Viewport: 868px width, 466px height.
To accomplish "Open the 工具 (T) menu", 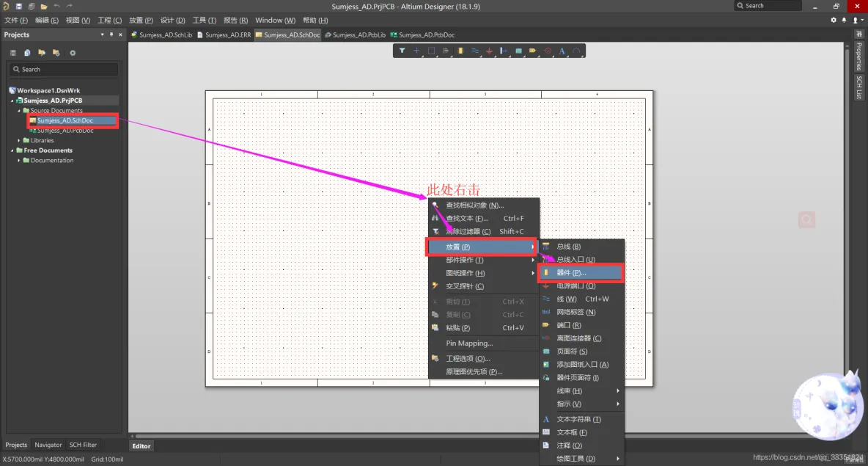I will (205, 20).
